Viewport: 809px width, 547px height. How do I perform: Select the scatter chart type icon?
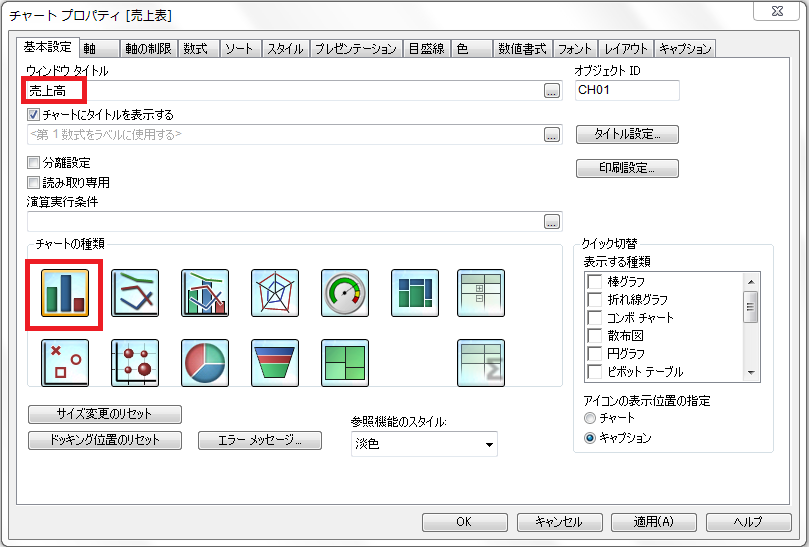(x=65, y=363)
